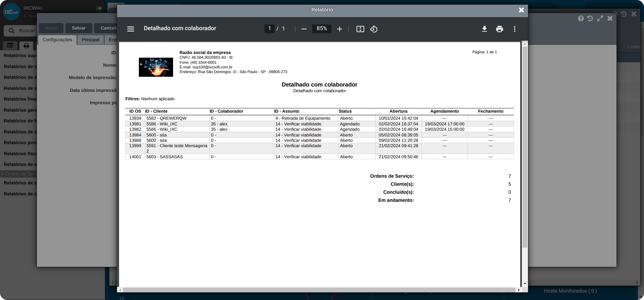This screenshot has width=644, height=300.
Task: Click the Buscar search icon
Action: tap(11, 31)
